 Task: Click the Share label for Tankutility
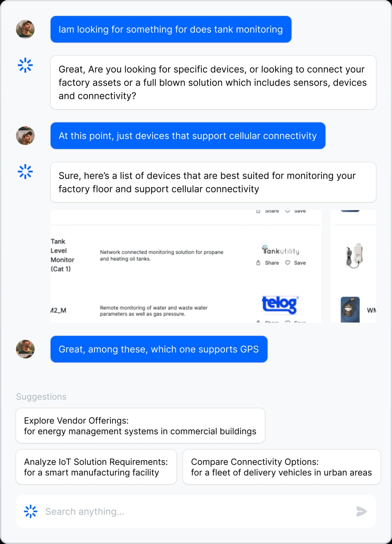(272, 263)
